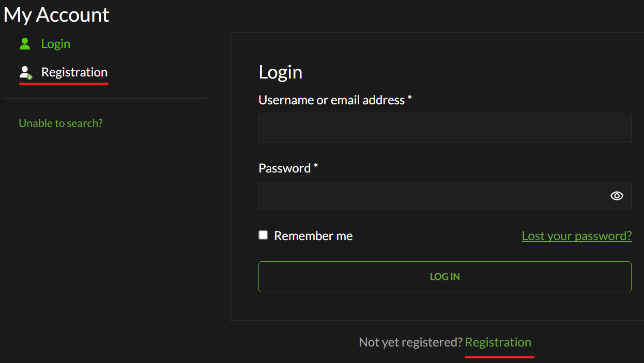
Task: Open the Unable to search? help link
Action: click(60, 123)
